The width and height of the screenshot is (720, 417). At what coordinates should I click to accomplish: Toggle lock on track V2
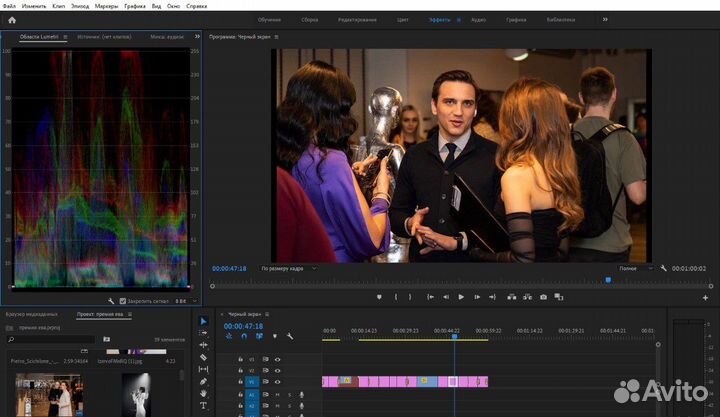tap(241, 370)
